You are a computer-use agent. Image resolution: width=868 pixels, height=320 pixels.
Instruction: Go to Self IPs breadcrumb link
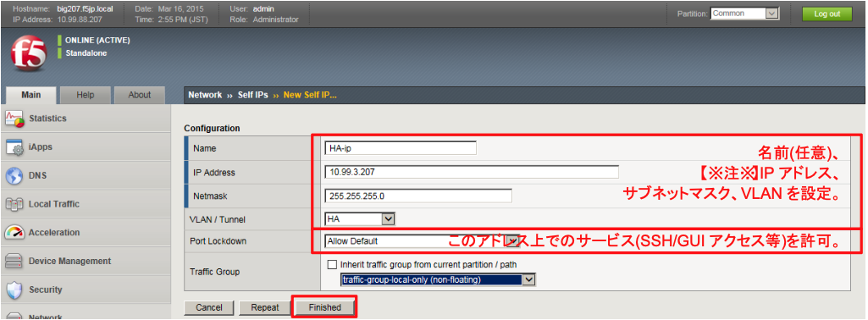click(253, 95)
